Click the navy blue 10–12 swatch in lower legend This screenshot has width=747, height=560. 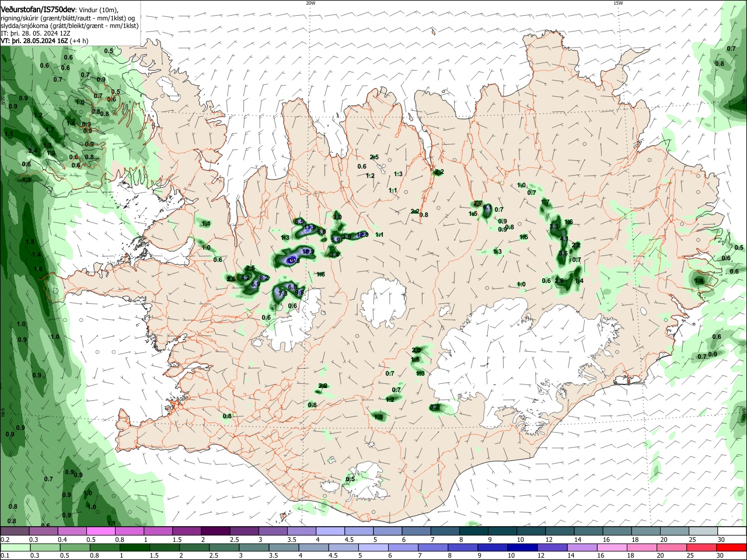(x=522, y=548)
